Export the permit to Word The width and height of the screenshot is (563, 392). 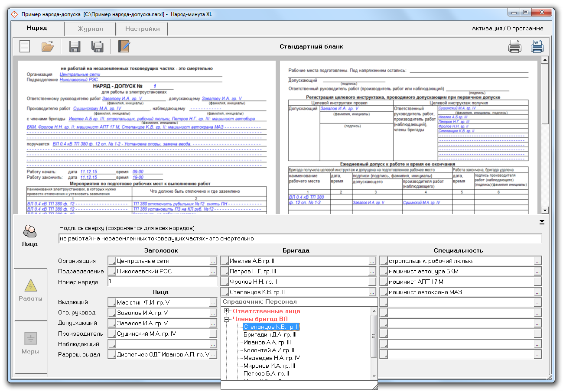coord(537,46)
